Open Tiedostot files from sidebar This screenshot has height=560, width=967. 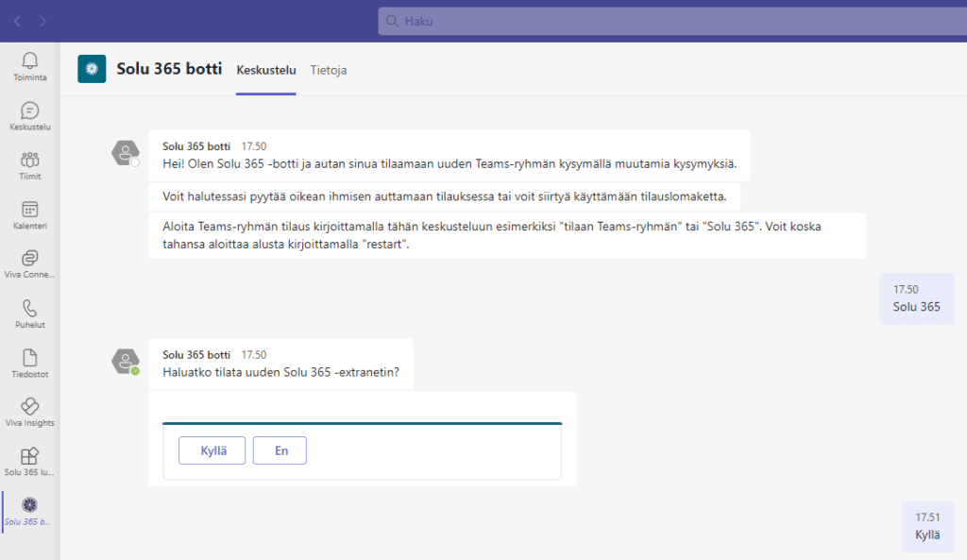coord(29,360)
